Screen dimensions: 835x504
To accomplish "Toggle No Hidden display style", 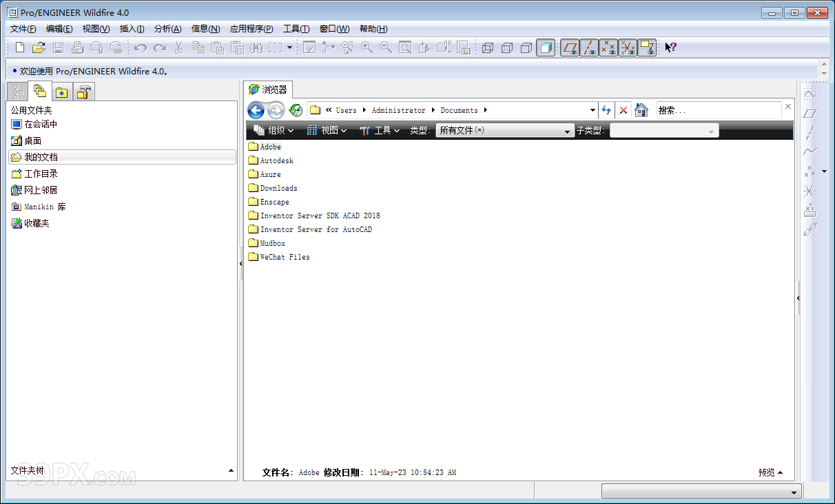I will pyautogui.click(x=526, y=48).
